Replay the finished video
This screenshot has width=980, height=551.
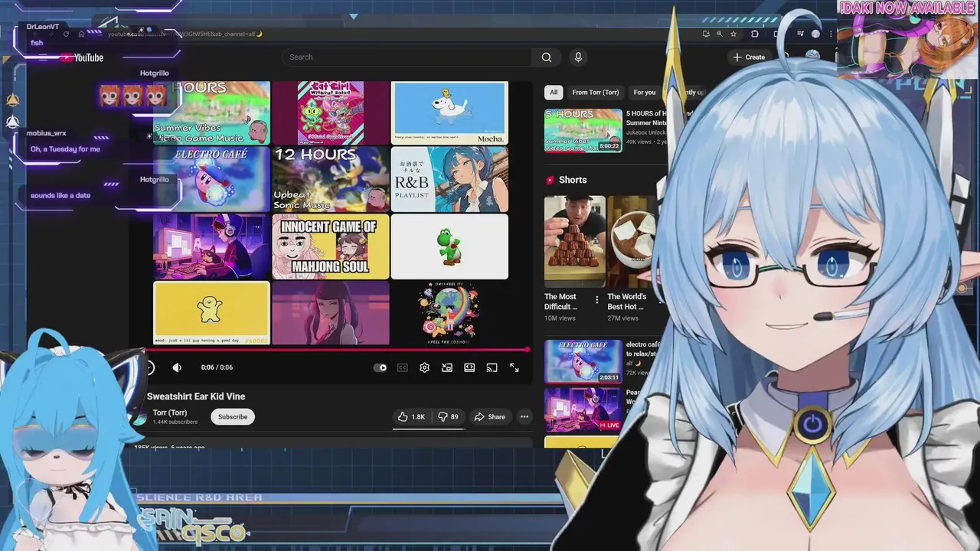click(x=149, y=367)
